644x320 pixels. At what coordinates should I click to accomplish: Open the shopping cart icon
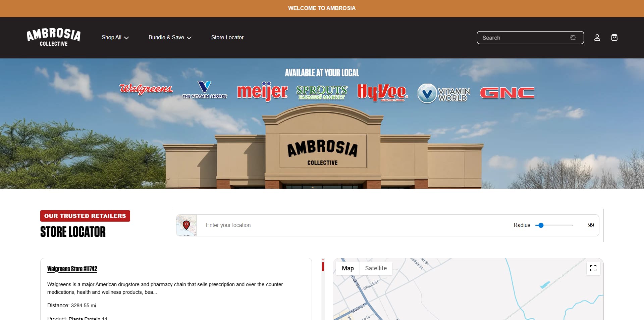[x=614, y=38]
